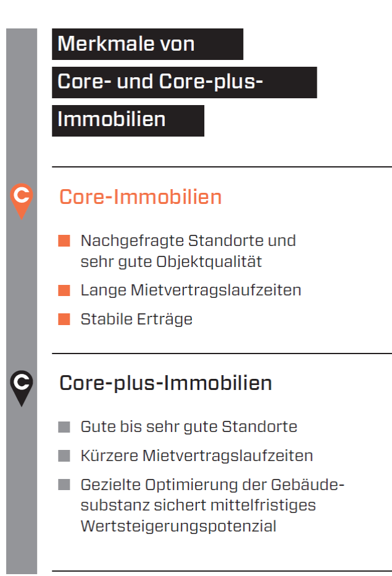Click the 'Lange Mietvertragslaufzeiten' text
Image resolution: width=392 pixels, height=576 pixels.
pyautogui.click(x=191, y=290)
